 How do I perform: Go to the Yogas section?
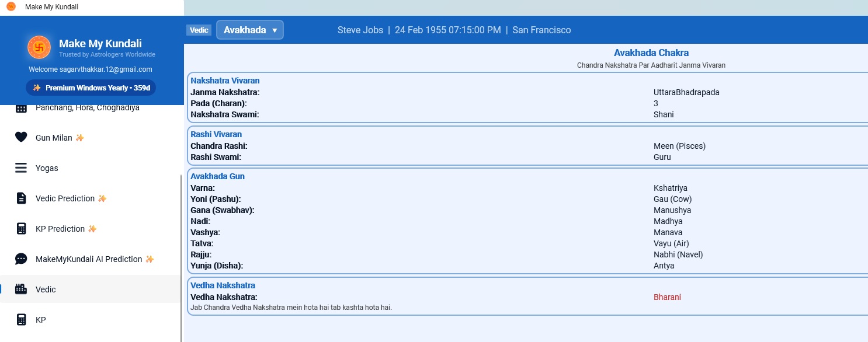click(x=91, y=168)
